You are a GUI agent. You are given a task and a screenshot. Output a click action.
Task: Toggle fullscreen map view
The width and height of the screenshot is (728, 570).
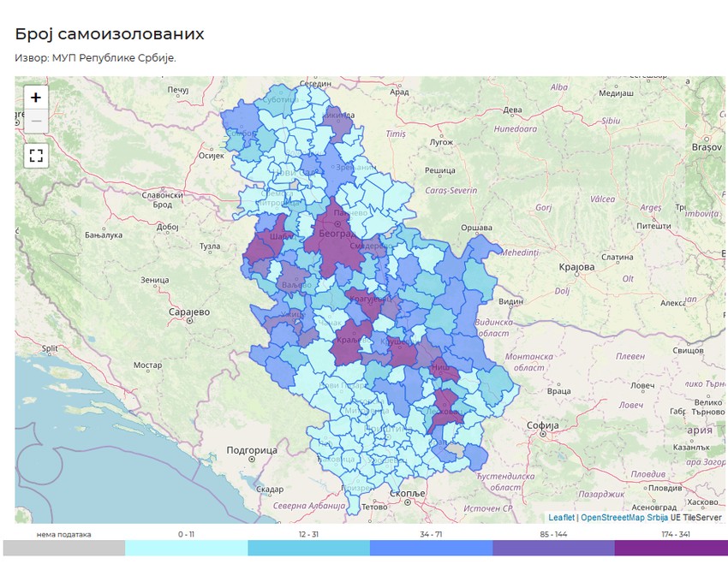click(34, 155)
